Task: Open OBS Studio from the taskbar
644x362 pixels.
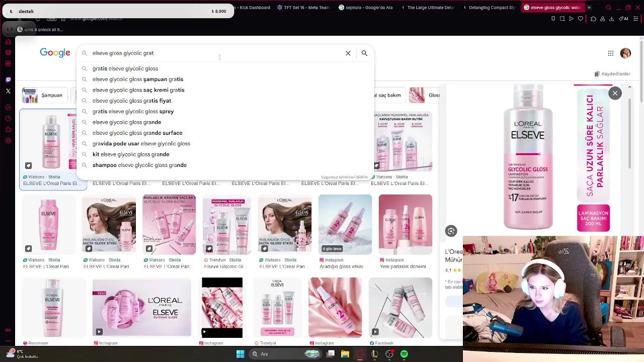Action: [389, 354]
